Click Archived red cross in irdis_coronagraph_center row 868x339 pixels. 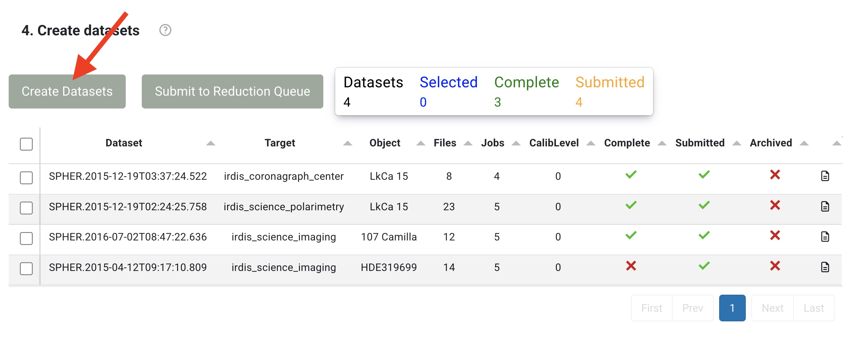pyautogui.click(x=775, y=175)
